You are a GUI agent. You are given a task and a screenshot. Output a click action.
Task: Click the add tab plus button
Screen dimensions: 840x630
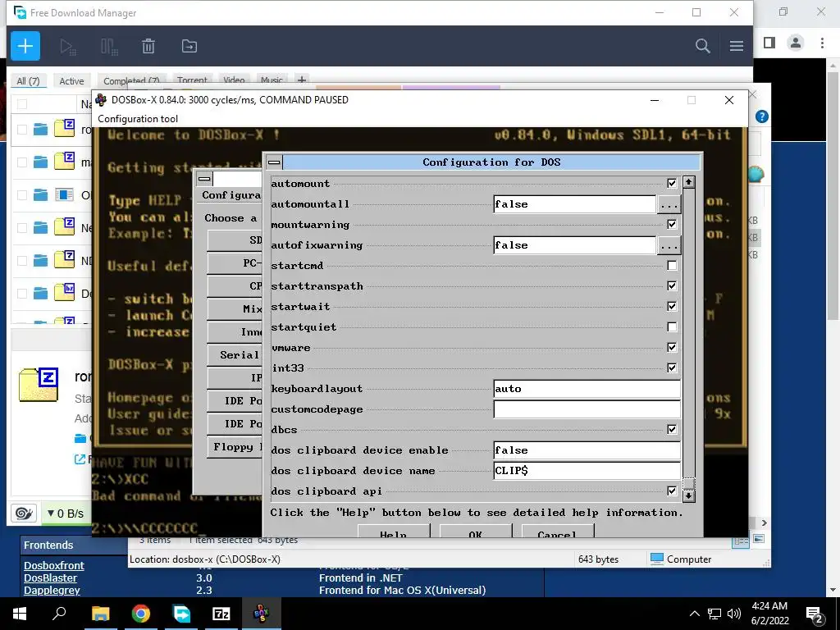[x=302, y=80]
